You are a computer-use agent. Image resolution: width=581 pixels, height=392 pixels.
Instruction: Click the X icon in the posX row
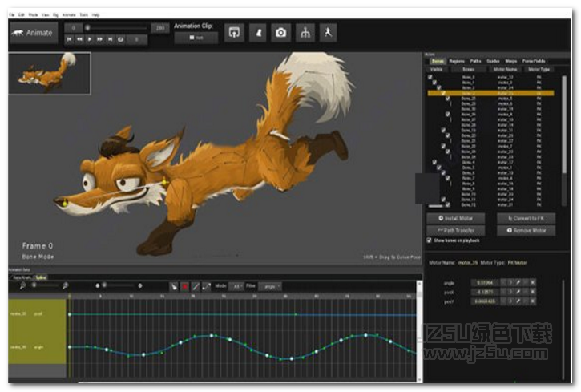(532, 292)
